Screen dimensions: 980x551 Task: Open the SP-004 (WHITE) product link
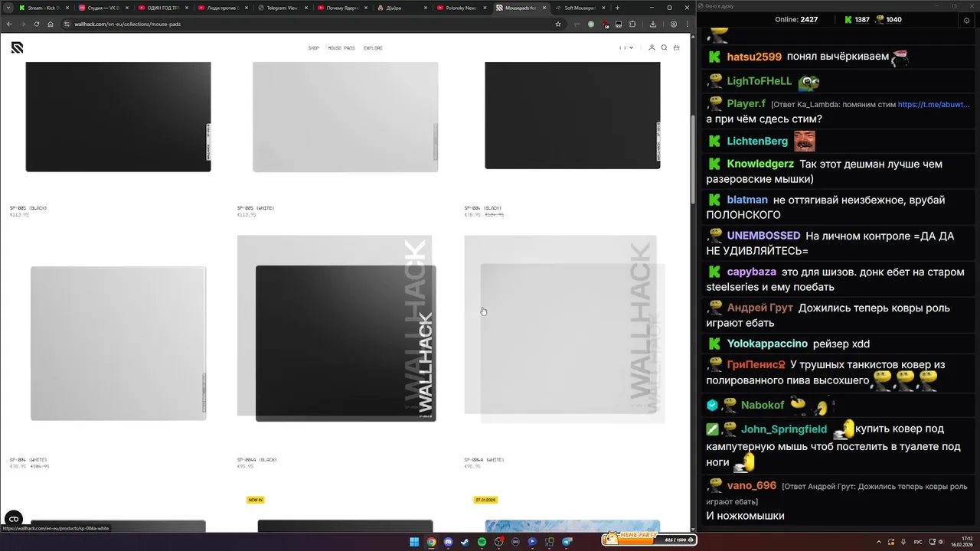pyautogui.click(x=28, y=460)
